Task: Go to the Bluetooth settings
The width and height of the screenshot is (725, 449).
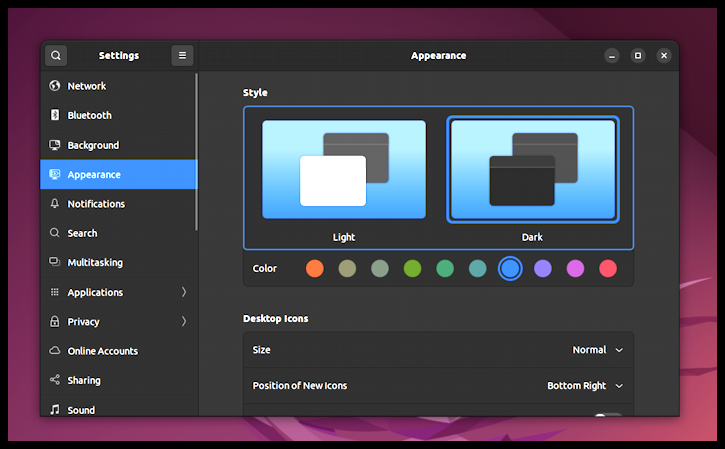Action: (119, 115)
